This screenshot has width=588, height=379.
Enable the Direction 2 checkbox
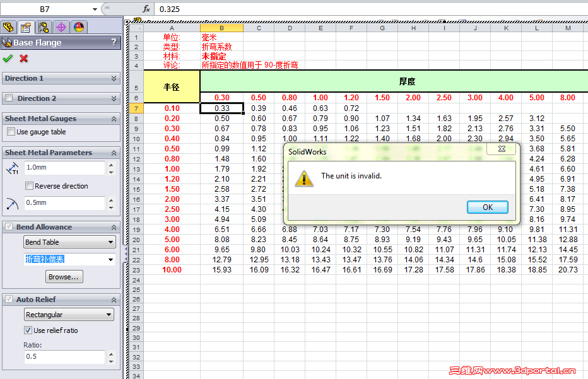9,98
